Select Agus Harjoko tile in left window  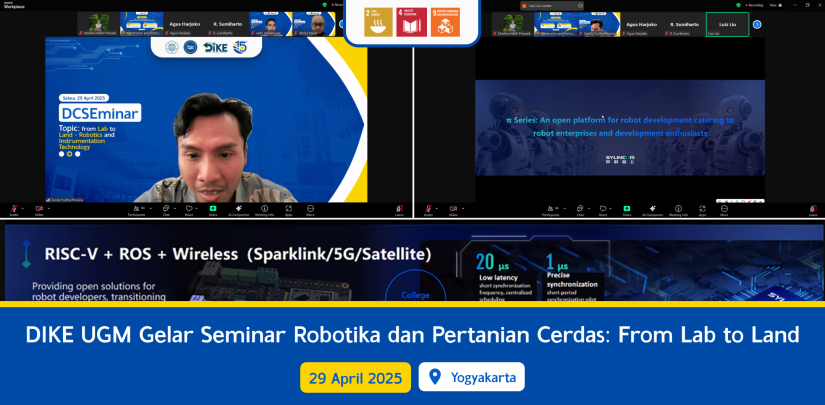click(x=184, y=24)
